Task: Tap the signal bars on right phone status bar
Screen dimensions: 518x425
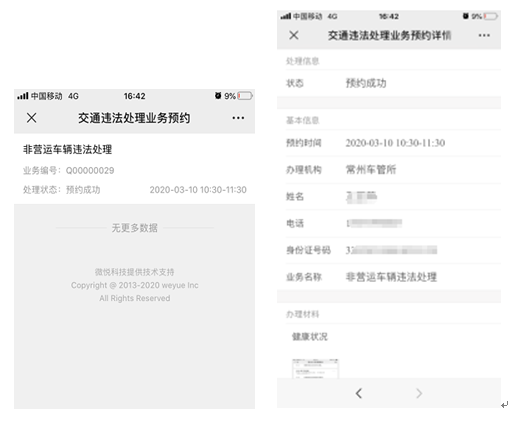Action: [x=286, y=16]
